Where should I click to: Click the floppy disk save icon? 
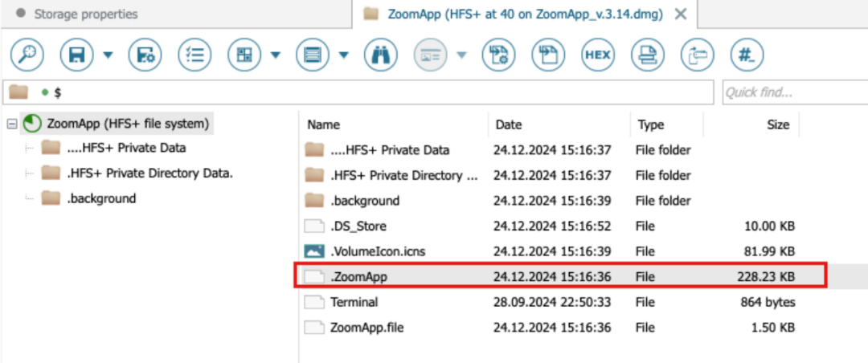pyautogui.click(x=76, y=55)
